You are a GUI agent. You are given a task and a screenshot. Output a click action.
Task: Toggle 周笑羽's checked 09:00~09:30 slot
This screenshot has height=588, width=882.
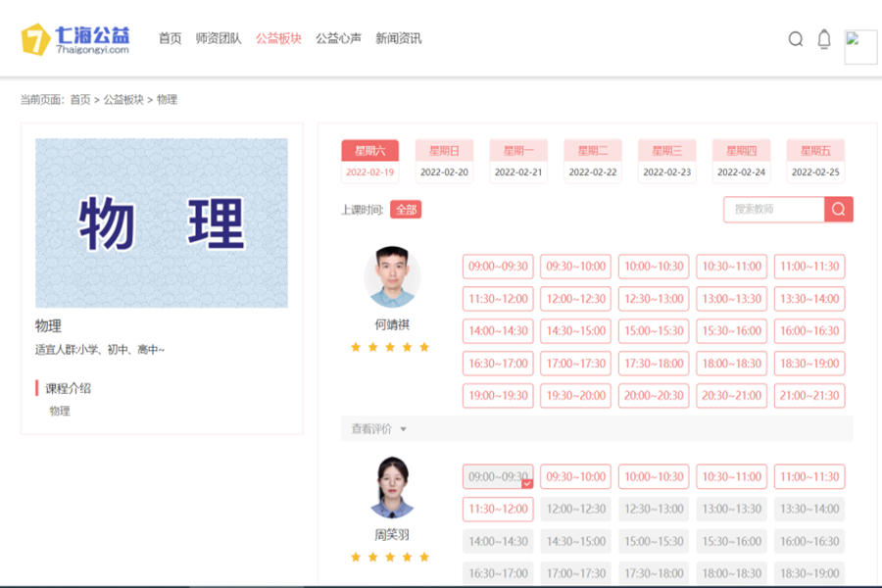pyautogui.click(x=498, y=477)
